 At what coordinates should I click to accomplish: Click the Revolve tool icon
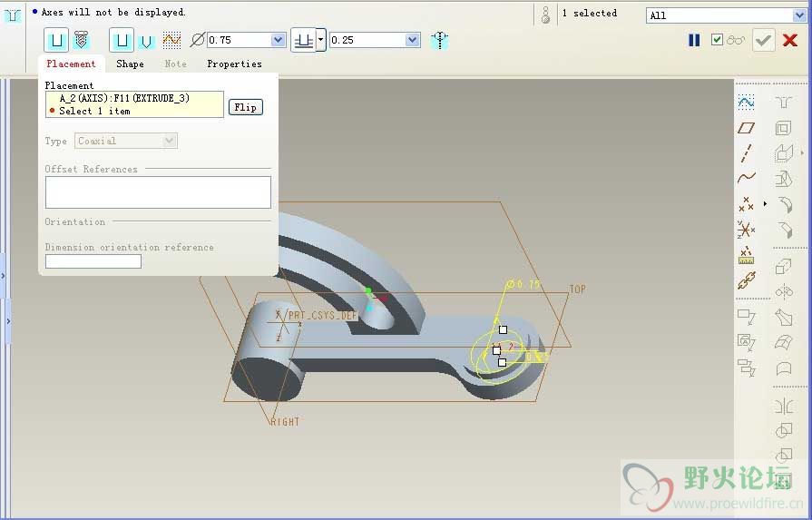[784, 291]
